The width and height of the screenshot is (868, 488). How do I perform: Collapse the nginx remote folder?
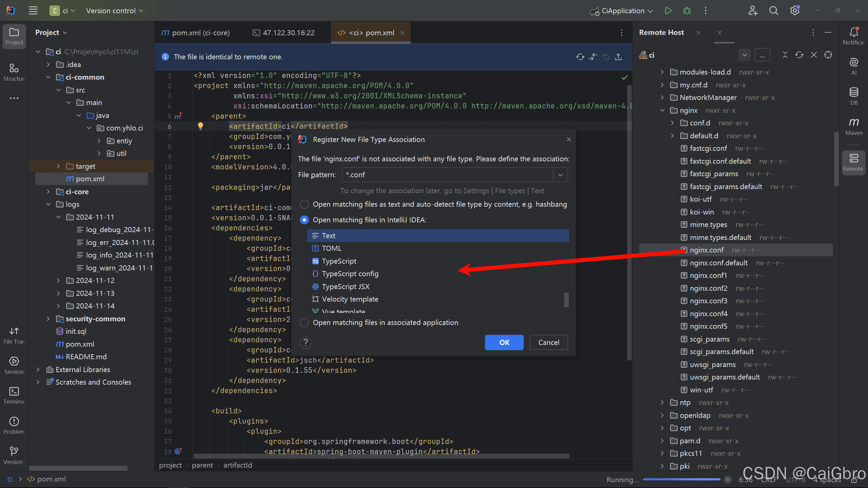pos(662,110)
